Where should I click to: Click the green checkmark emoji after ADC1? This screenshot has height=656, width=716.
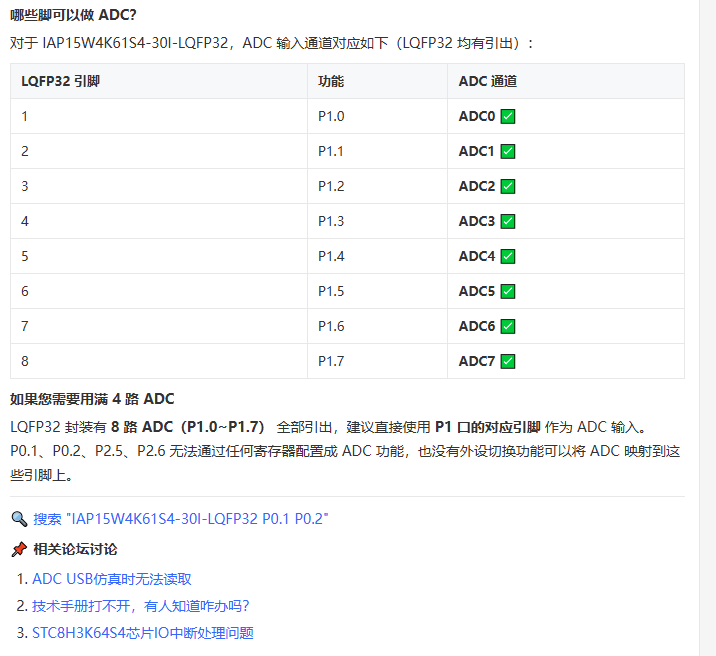(508, 151)
